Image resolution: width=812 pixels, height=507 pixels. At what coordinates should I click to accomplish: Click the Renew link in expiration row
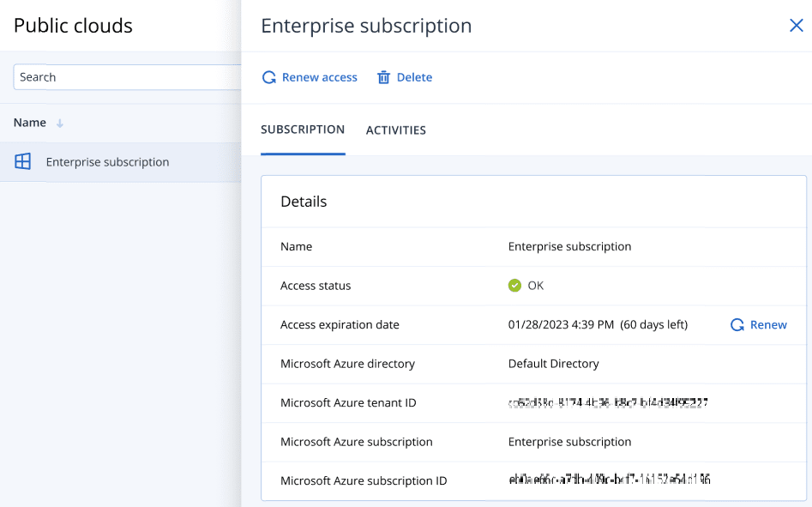[768, 325]
